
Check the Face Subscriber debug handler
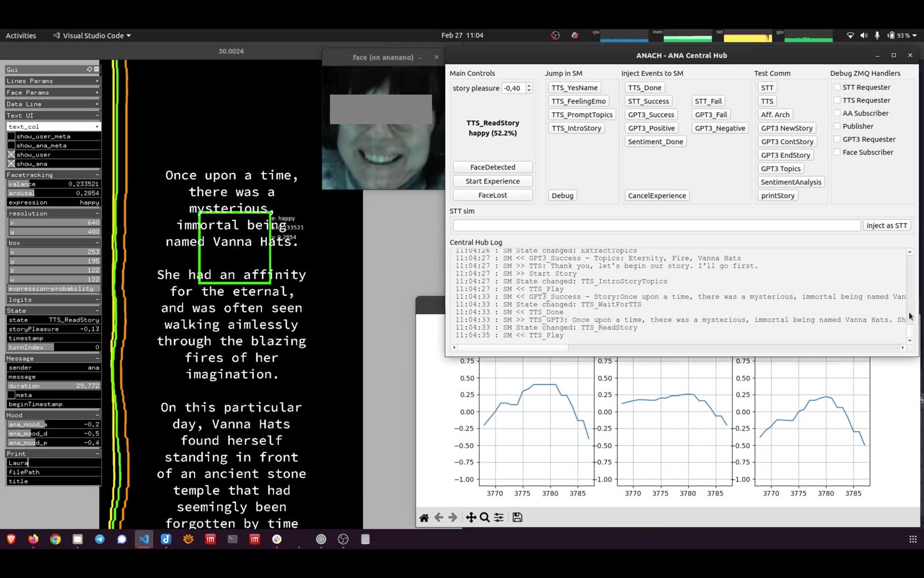(837, 153)
